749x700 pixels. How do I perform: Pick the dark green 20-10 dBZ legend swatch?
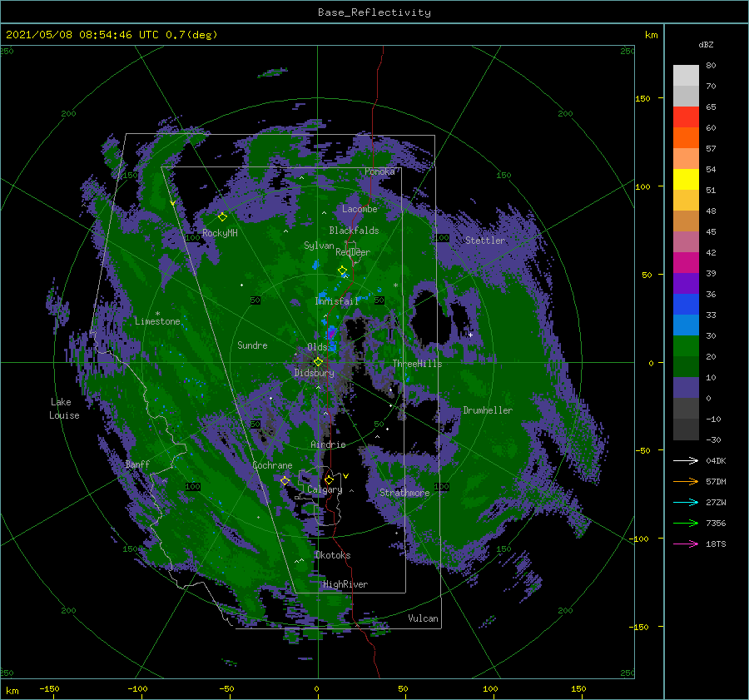point(686,367)
